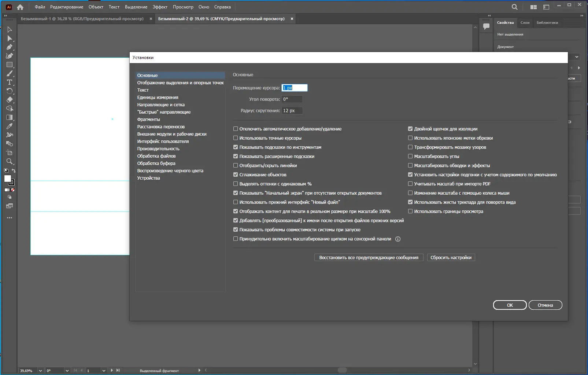Select the Artboard tool
Image resolution: width=588 pixels, height=375 pixels.
10,152
